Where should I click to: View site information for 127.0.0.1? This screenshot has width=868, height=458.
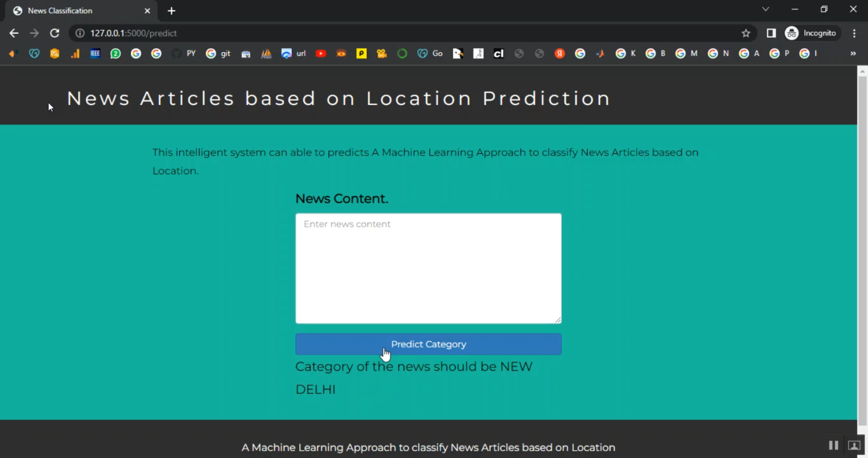pyautogui.click(x=79, y=33)
